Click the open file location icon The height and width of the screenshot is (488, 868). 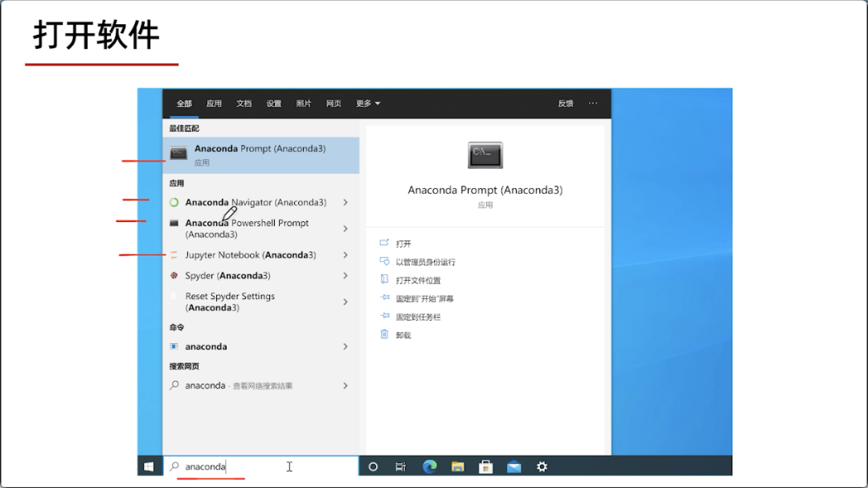pyautogui.click(x=384, y=279)
